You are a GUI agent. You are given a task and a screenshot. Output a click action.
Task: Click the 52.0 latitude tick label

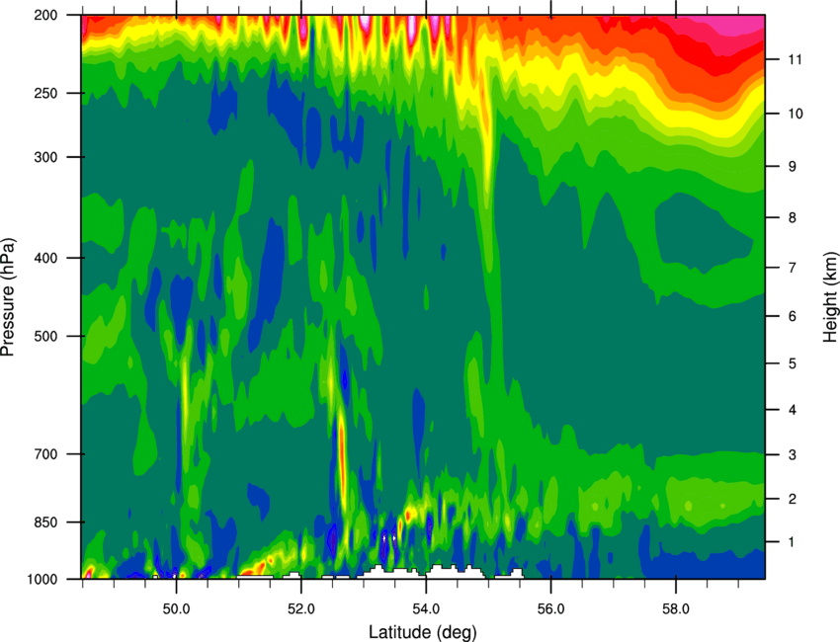point(301,608)
